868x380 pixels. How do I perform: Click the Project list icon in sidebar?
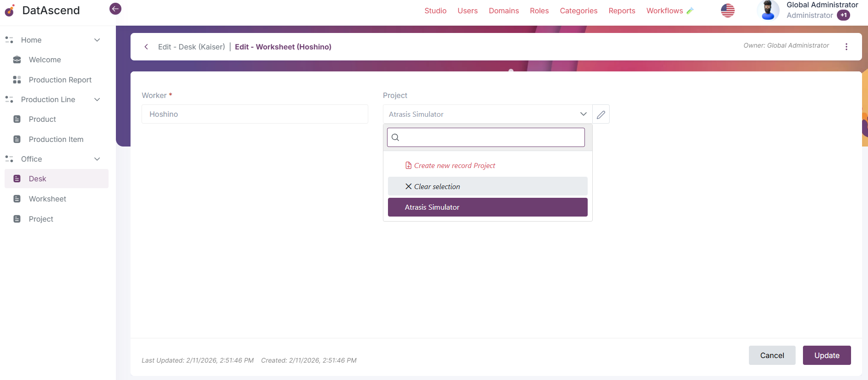click(17, 219)
